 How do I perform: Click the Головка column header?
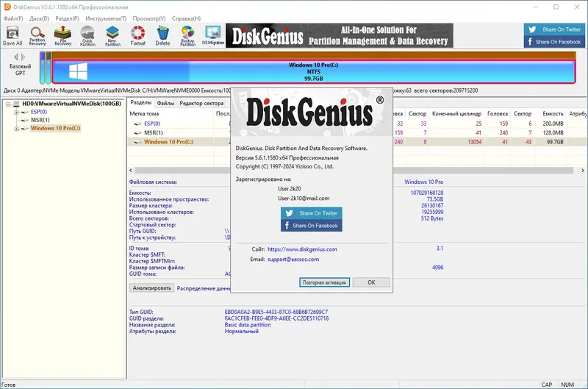pos(498,114)
